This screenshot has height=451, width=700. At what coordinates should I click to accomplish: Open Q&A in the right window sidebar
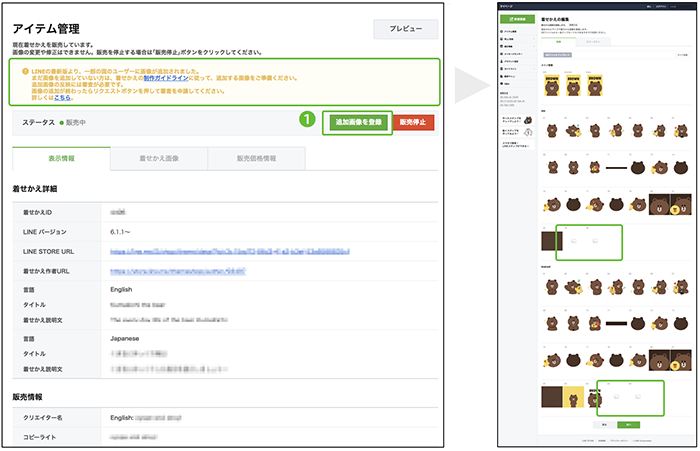coord(506,84)
